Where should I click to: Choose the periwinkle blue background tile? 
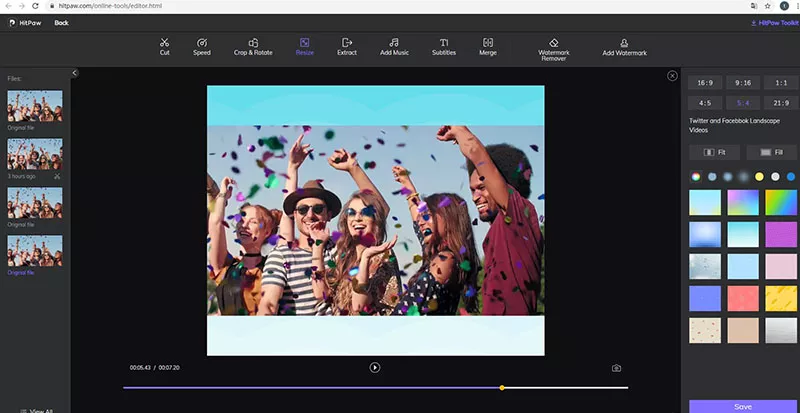(705, 299)
